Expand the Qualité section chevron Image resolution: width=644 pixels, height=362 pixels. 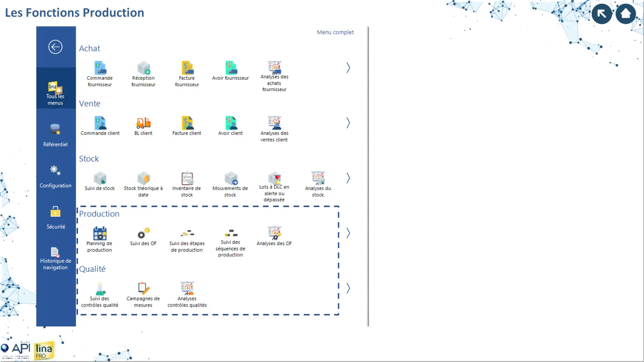(x=348, y=289)
